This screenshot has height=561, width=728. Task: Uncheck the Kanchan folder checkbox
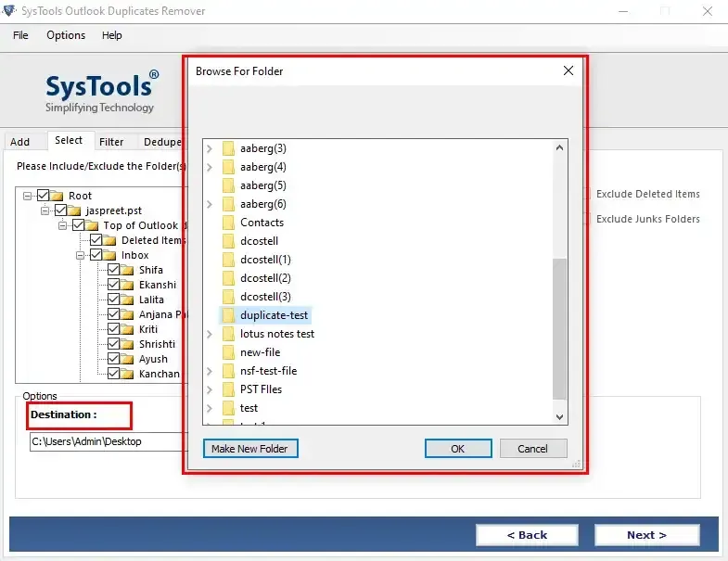[x=113, y=374]
